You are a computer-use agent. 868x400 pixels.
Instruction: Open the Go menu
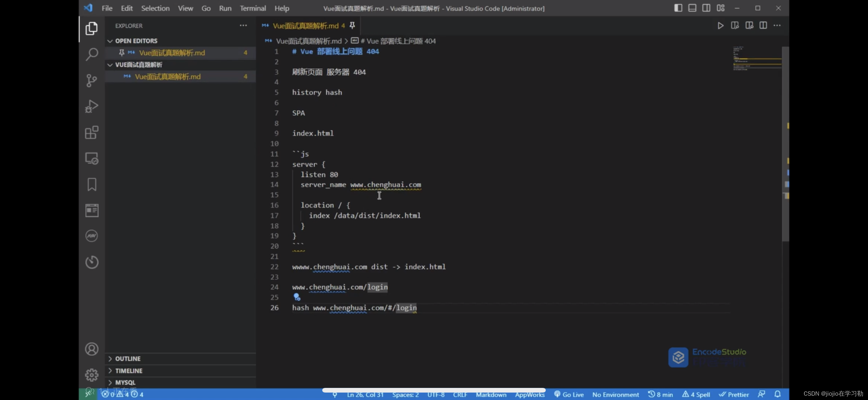point(206,8)
